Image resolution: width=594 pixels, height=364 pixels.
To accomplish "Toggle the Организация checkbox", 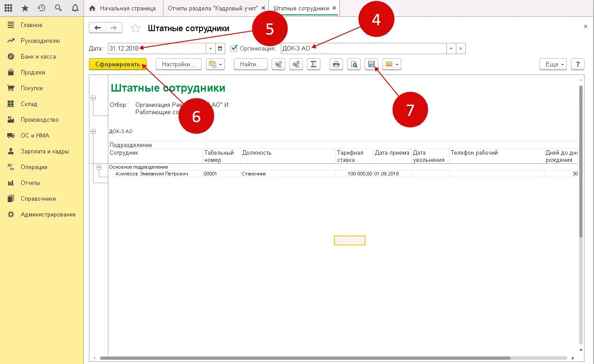I will (234, 48).
